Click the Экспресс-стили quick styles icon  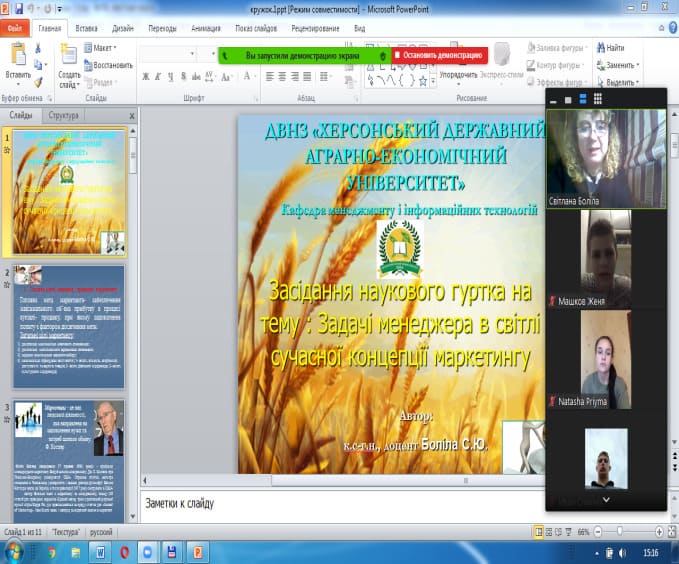click(x=501, y=54)
